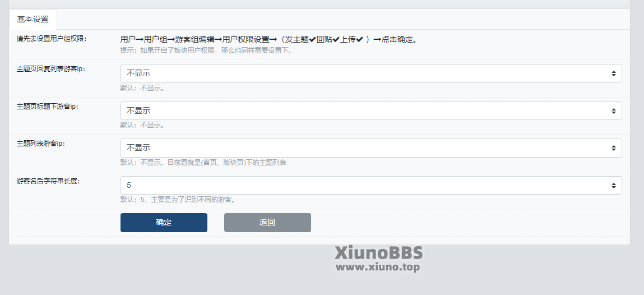Click hint 默认:不显示。目前看就是(首页、版块页)下的主题列表
The width and height of the screenshot is (644, 295).
203,162
